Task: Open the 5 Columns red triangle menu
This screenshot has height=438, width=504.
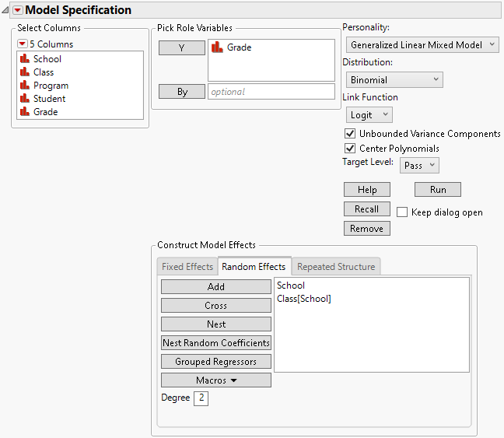Action: [x=23, y=44]
